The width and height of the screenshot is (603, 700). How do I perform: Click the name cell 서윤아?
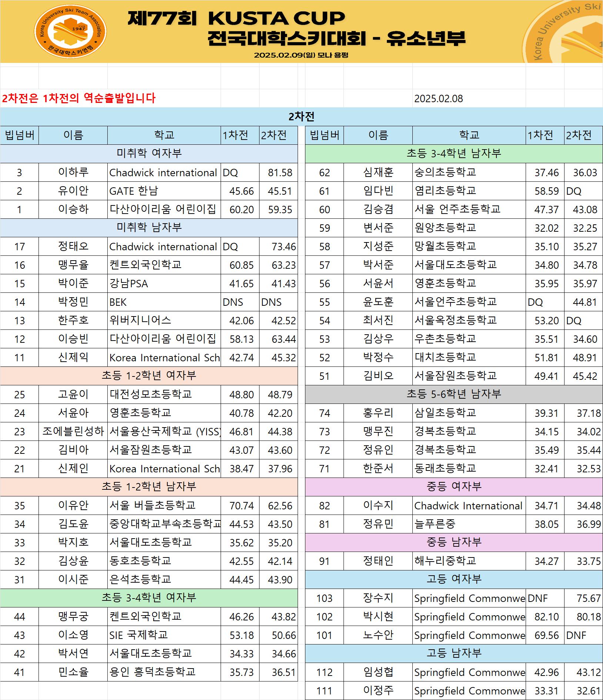pos(73,413)
